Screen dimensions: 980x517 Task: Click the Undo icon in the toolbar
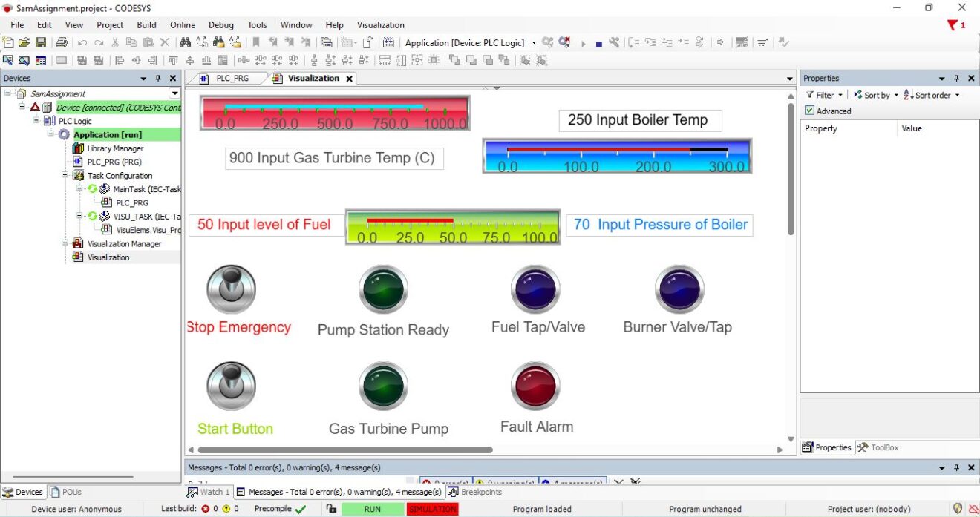click(82, 42)
